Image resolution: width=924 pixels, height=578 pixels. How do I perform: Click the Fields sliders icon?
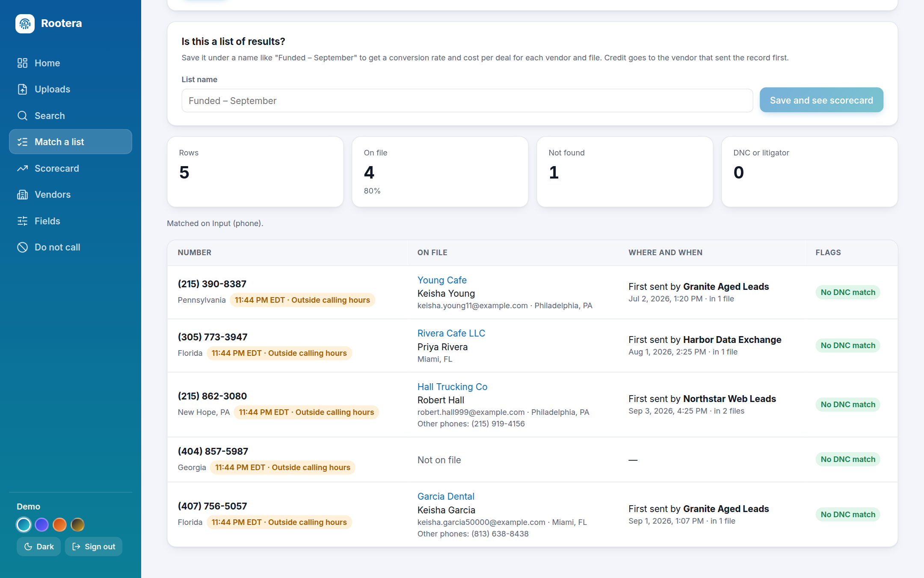(22, 221)
